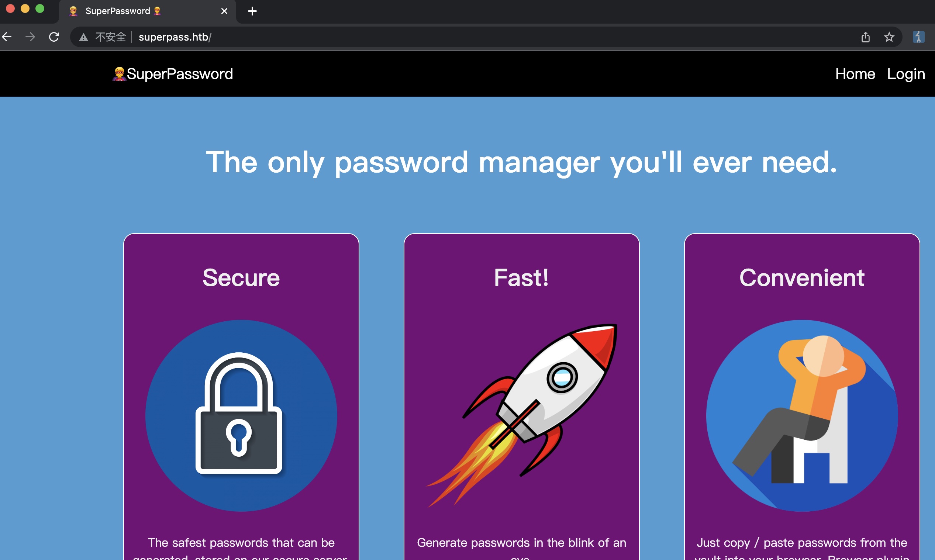Close the SuperPassword tab
This screenshot has width=935, height=560.
pyautogui.click(x=224, y=11)
